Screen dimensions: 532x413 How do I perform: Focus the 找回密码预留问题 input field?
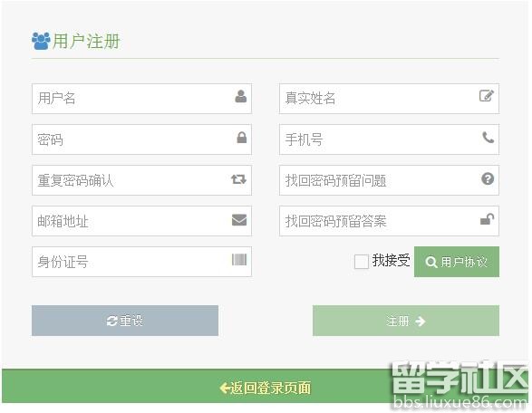coord(389,180)
